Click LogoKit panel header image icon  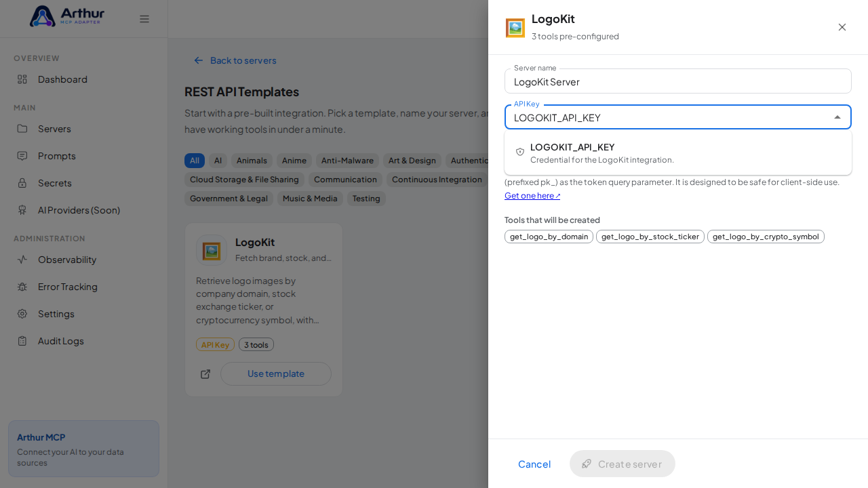coord(515,28)
